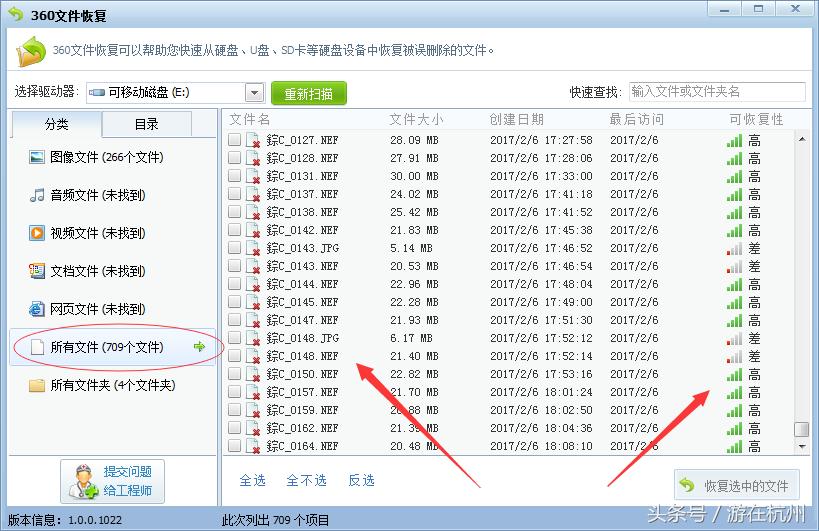Click the signal bars icon for DSC_0128.NEF
The image size is (819, 531).
pos(734,159)
